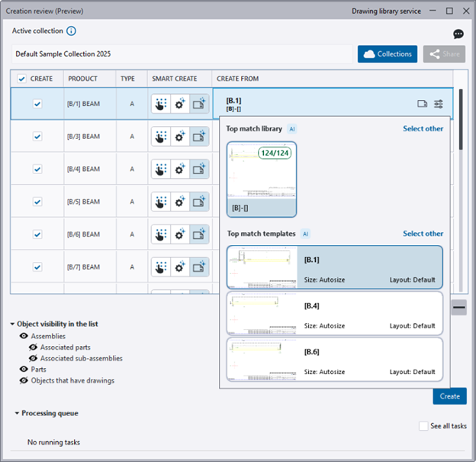
Task: Collapse Object visibility in the list section
Action: (x=12, y=324)
